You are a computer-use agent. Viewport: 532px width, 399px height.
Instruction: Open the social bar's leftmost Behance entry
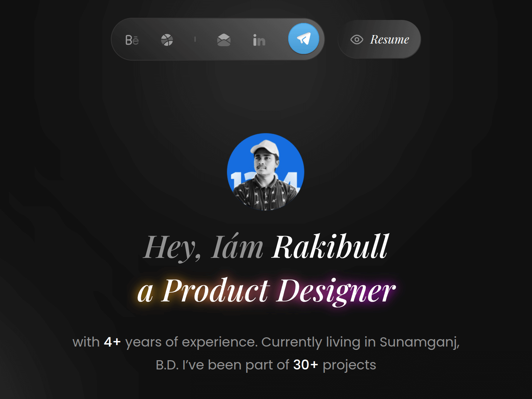[132, 40]
